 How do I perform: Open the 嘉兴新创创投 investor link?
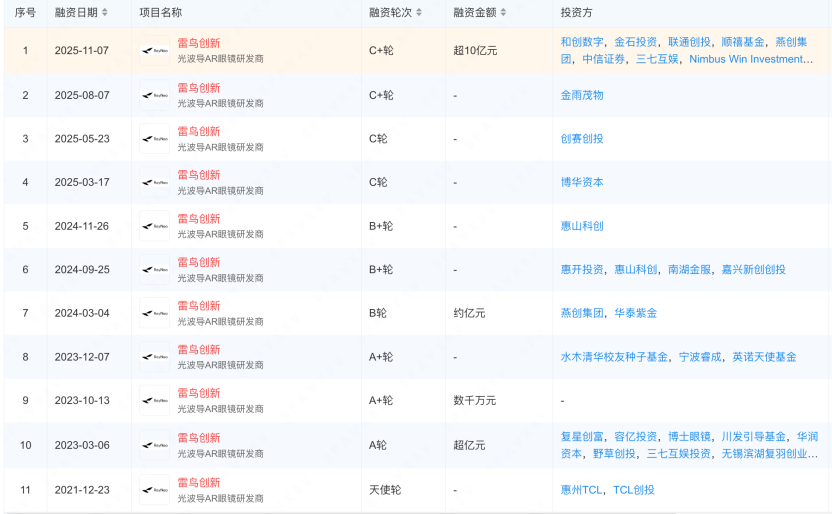[753, 270]
